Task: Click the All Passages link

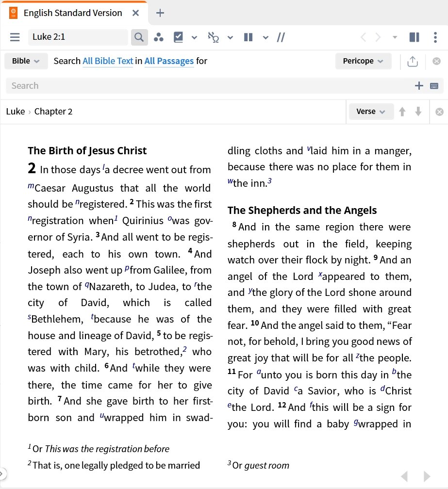Action: click(x=169, y=61)
